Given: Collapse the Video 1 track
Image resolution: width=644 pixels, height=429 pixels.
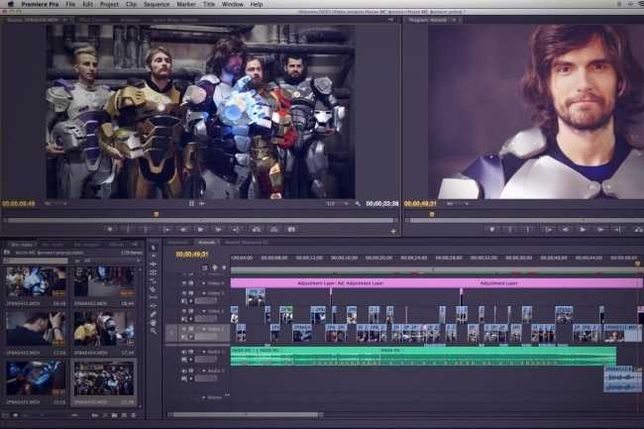Looking at the screenshot, I should 204,329.
